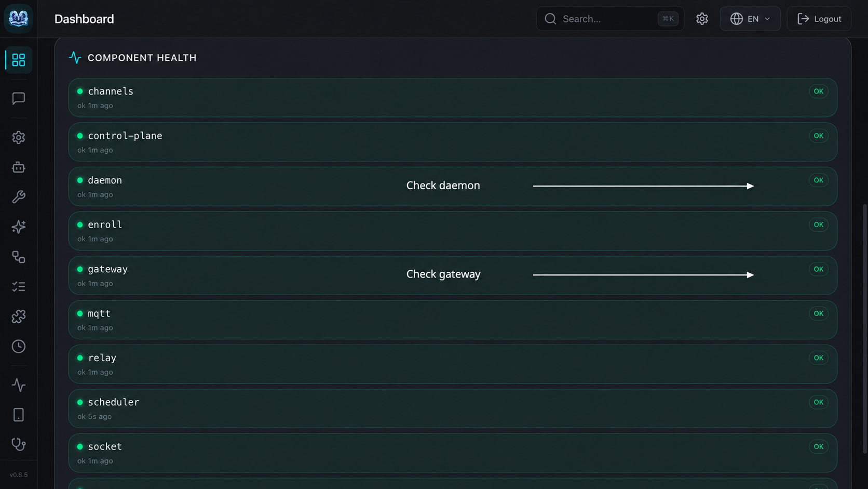
Task: Open the stethoscope diagnostics icon in sidebar
Action: 19,445
